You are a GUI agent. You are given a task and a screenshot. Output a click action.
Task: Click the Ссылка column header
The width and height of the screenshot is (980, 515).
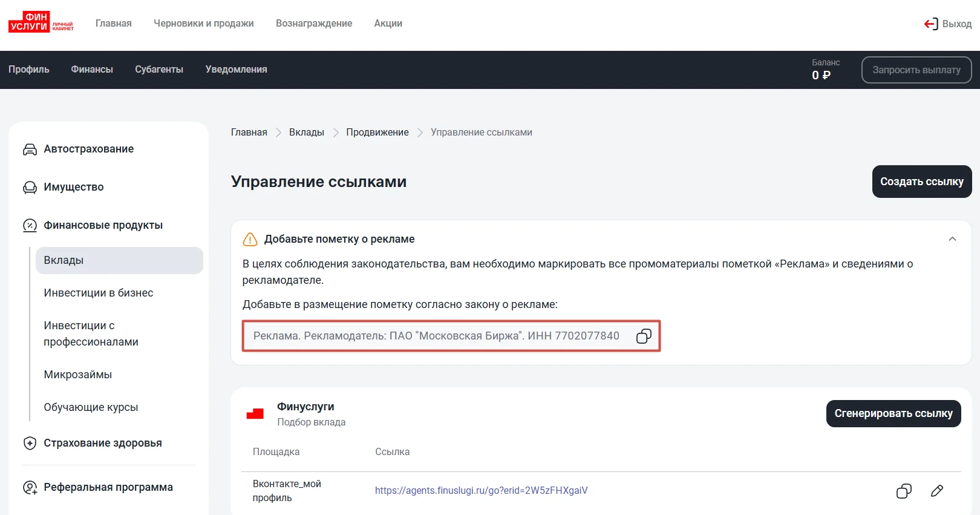tap(392, 451)
